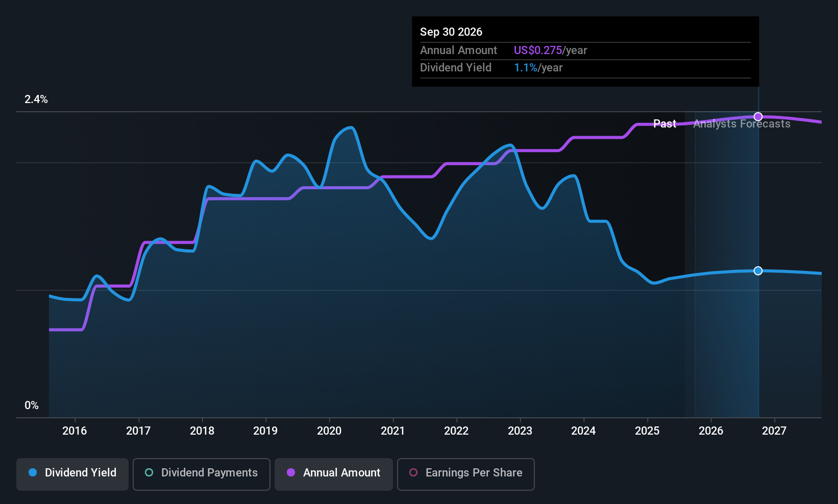The width and height of the screenshot is (838, 504).
Task: Click the 2.4% y-axis label
Action: [36, 99]
